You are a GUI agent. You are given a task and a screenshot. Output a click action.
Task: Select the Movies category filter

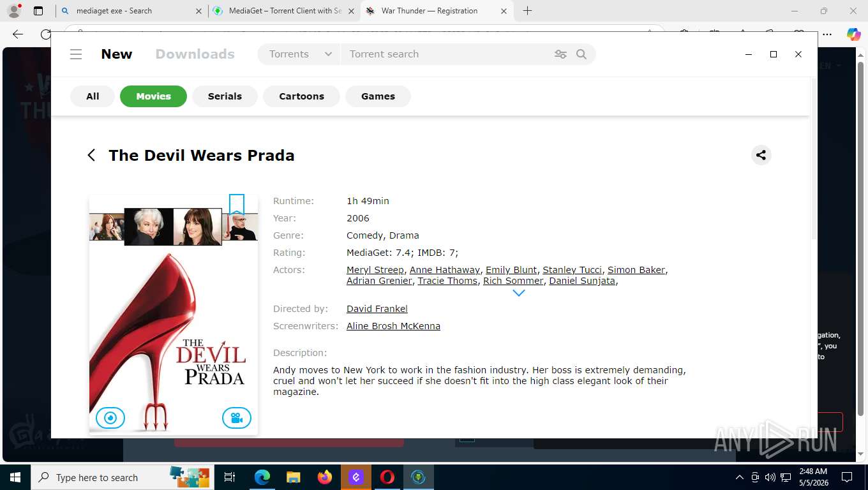[x=153, y=96]
